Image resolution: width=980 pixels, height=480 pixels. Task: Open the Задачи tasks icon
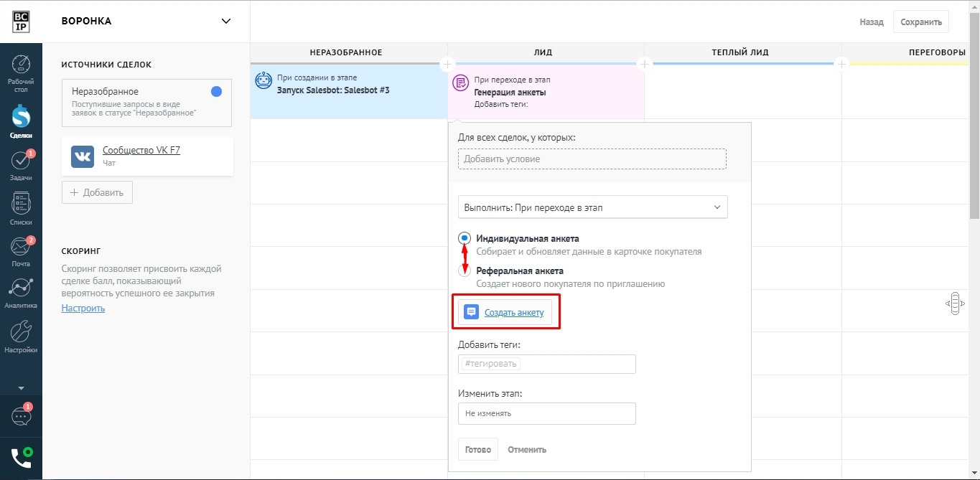(x=21, y=161)
